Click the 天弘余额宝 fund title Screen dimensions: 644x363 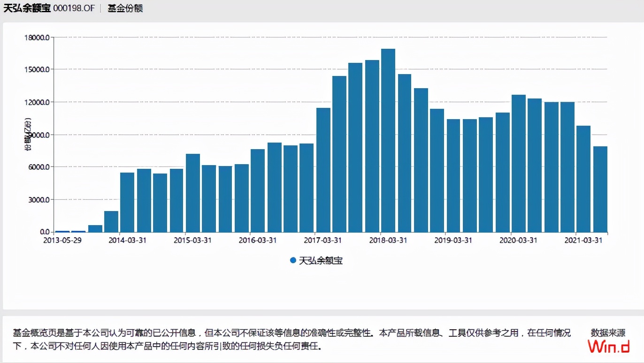pos(27,8)
